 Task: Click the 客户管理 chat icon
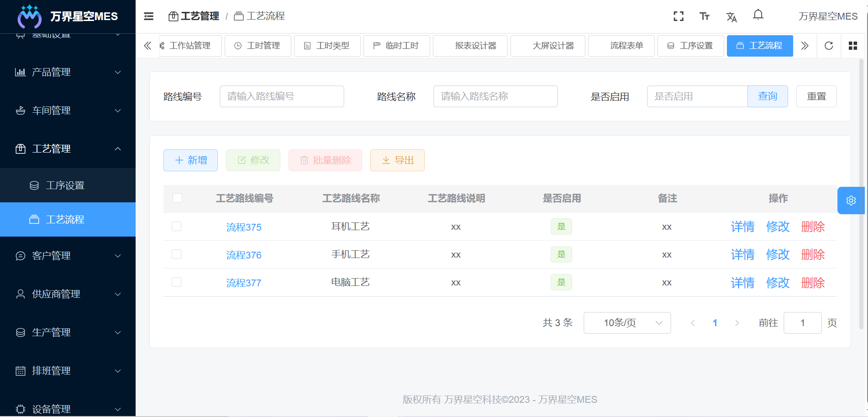pyautogui.click(x=21, y=256)
